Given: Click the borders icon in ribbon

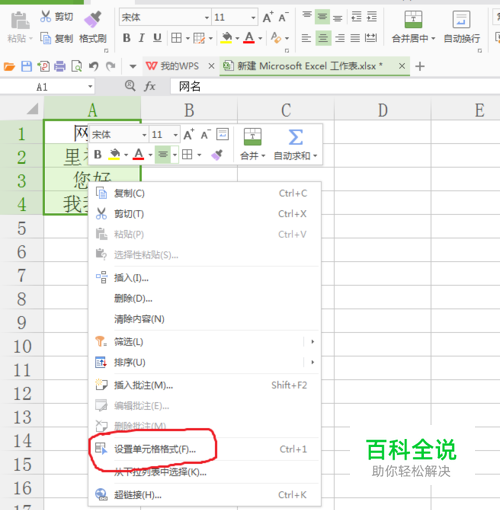Looking at the screenshot, I should point(176,38).
